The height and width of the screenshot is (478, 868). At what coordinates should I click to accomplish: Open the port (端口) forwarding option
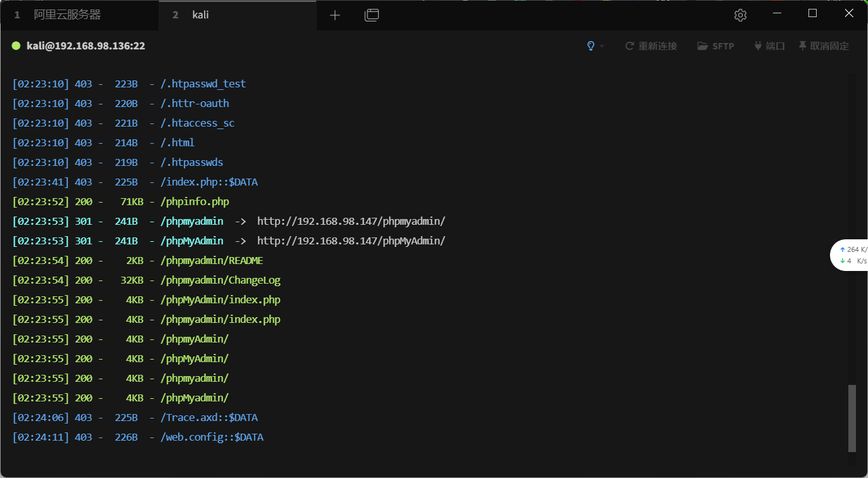[x=769, y=46]
